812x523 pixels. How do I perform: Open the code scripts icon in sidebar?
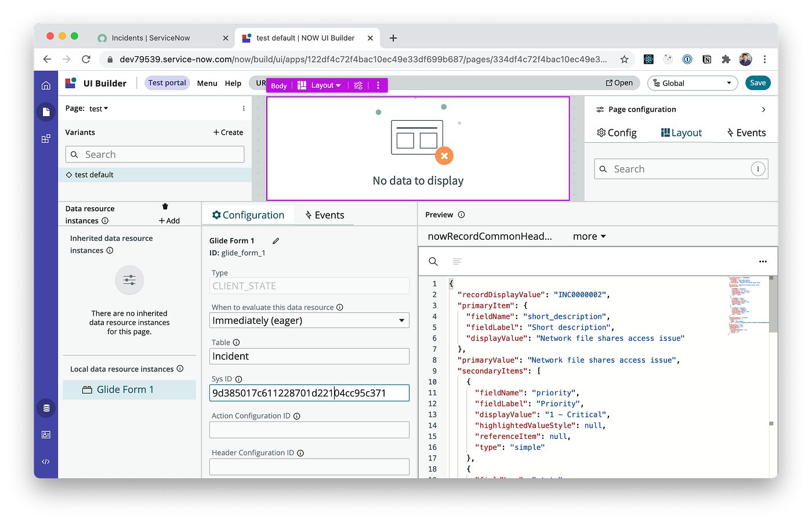click(x=46, y=461)
